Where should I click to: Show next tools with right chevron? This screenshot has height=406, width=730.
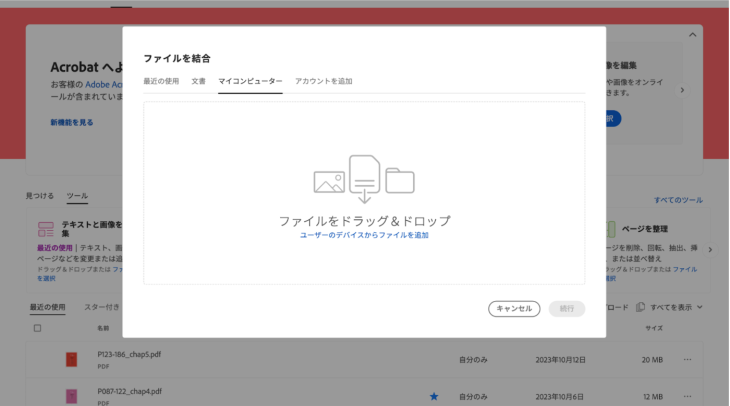pos(710,250)
